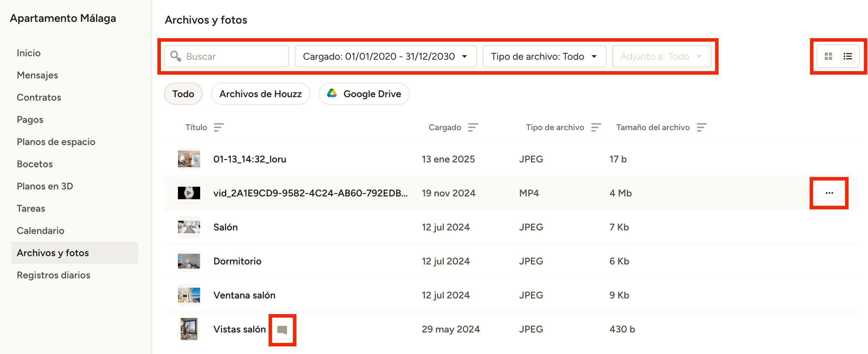Open the Dormitorio file
This screenshot has height=354, width=868.
click(x=237, y=261)
